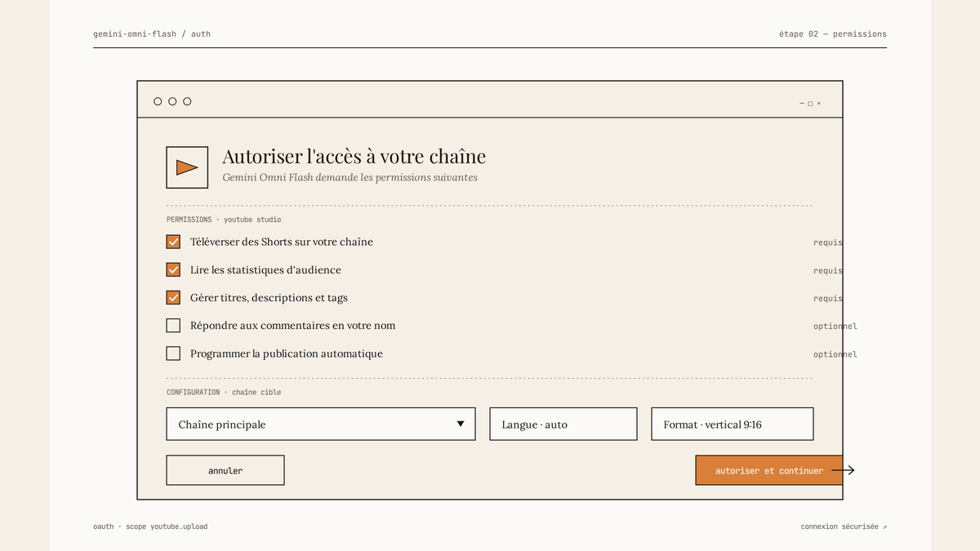The height and width of the screenshot is (551, 980).
Task: Click requis tag beside Téléverser des Shorts
Action: [x=828, y=242]
